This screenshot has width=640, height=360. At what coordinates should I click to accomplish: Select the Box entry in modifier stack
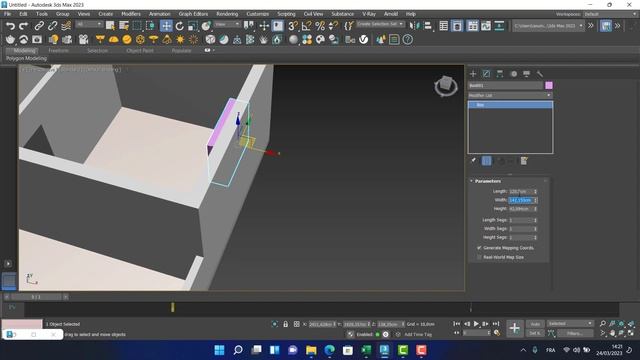click(510, 105)
